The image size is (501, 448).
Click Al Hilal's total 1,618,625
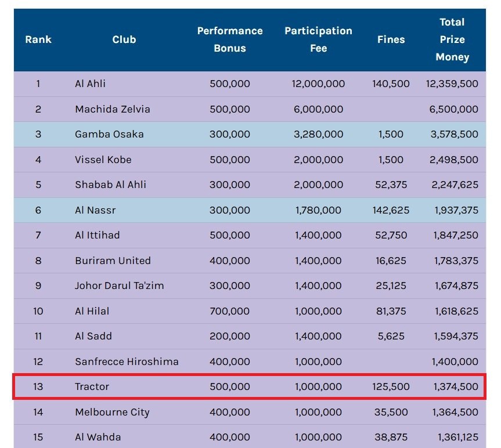tap(456, 311)
